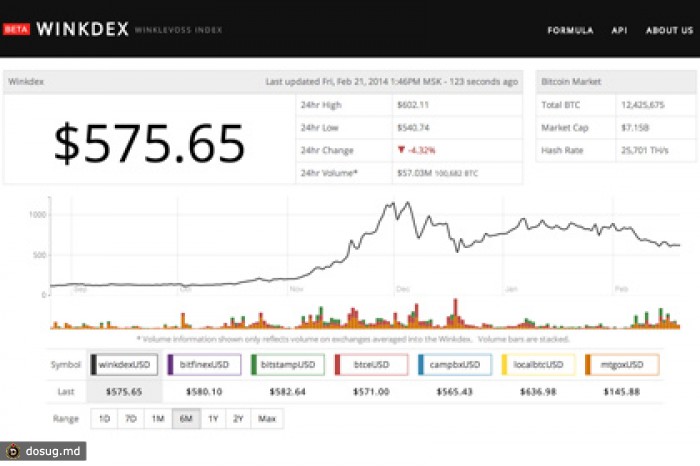Toggle the winkdexUSD symbol series
The image size is (700, 466).
124,365
